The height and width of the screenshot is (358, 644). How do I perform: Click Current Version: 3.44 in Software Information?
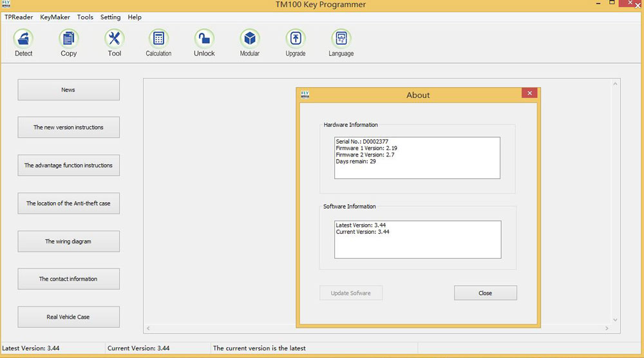[x=363, y=232]
